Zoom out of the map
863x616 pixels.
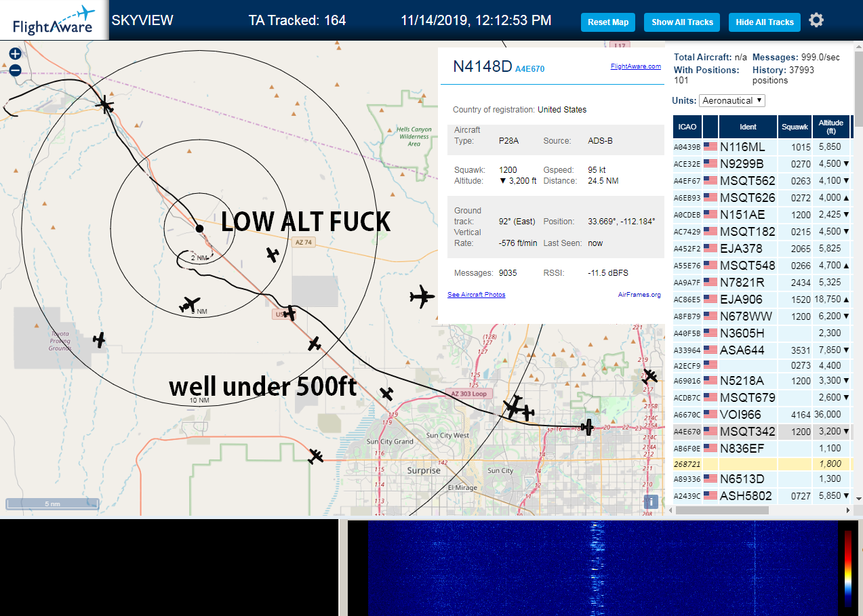tap(15, 70)
